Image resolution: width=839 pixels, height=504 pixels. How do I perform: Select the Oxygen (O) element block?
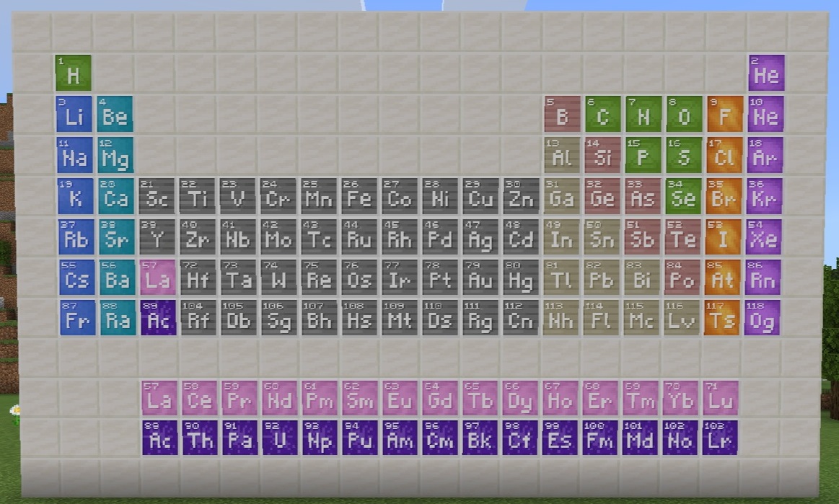(685, 114)
